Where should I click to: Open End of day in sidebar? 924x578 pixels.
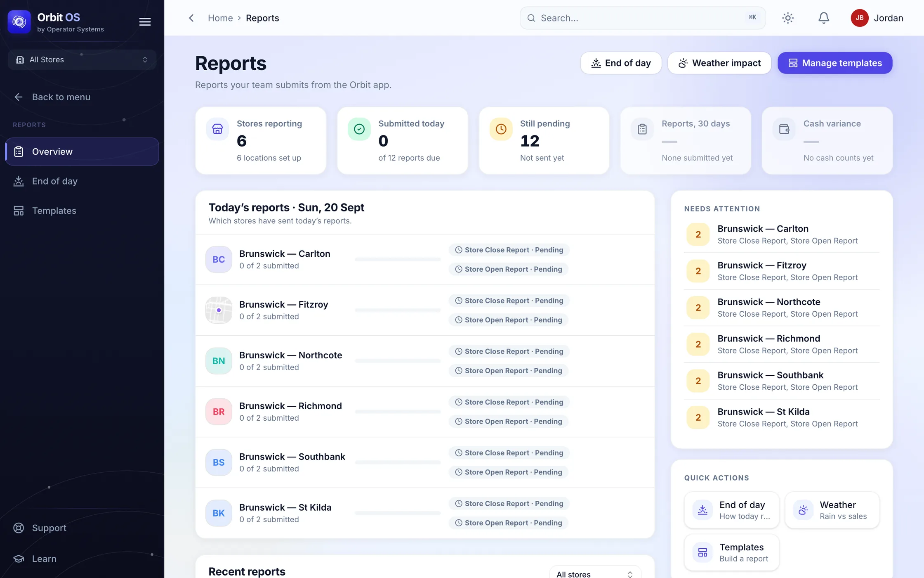point(82,181)
